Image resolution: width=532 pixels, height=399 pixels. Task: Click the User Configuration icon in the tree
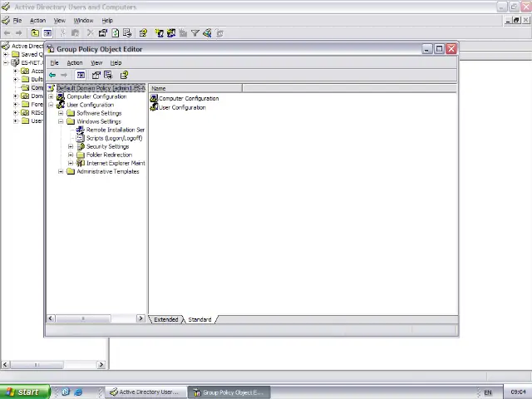tap(61, 105)
